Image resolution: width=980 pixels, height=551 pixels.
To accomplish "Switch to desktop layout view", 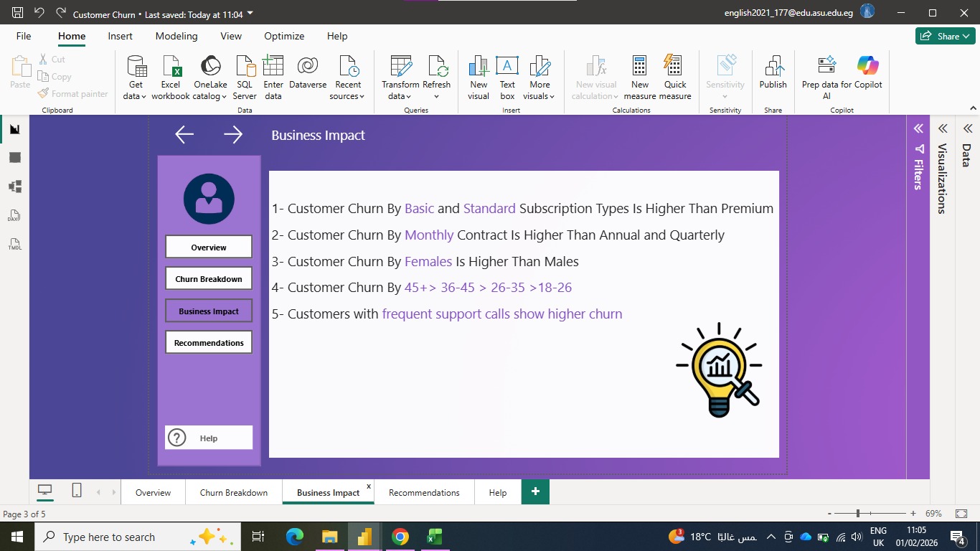I will point(45,490).
